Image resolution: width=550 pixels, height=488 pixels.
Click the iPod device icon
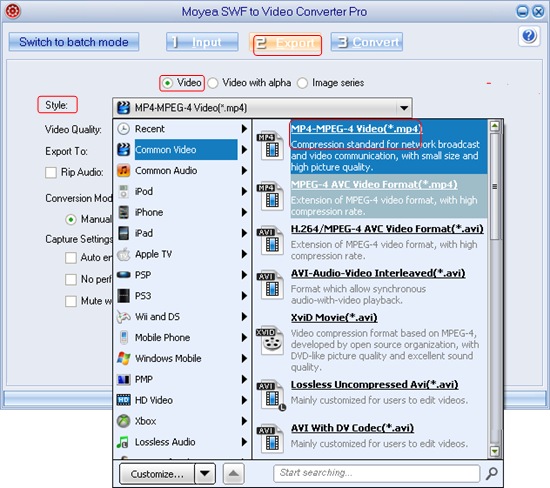pyautogui.click(x=123, y=192)
